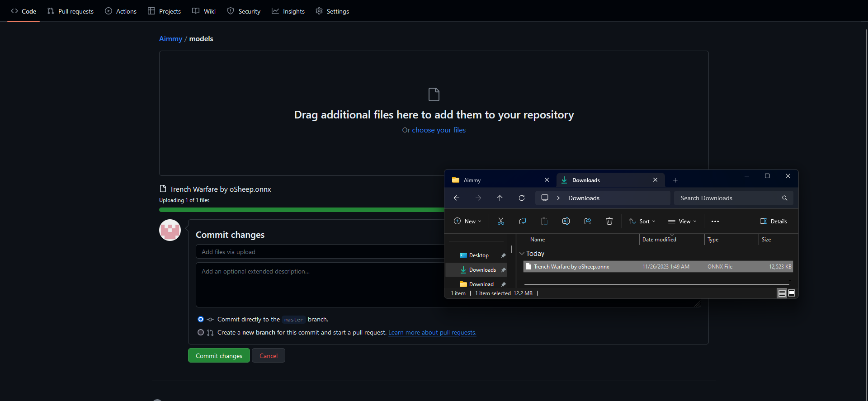This screenshot has width=868, height=401.
Task: Open the Projects tab
Action: coord(164,11)
